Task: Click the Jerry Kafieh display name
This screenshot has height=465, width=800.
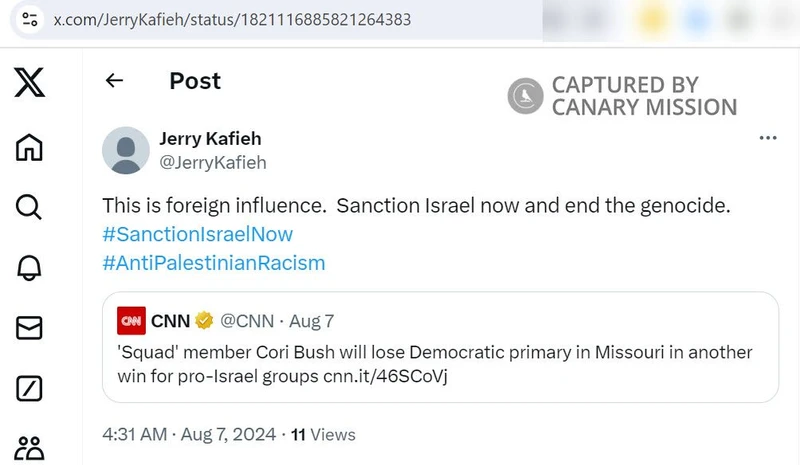Action: click(210, 138)
